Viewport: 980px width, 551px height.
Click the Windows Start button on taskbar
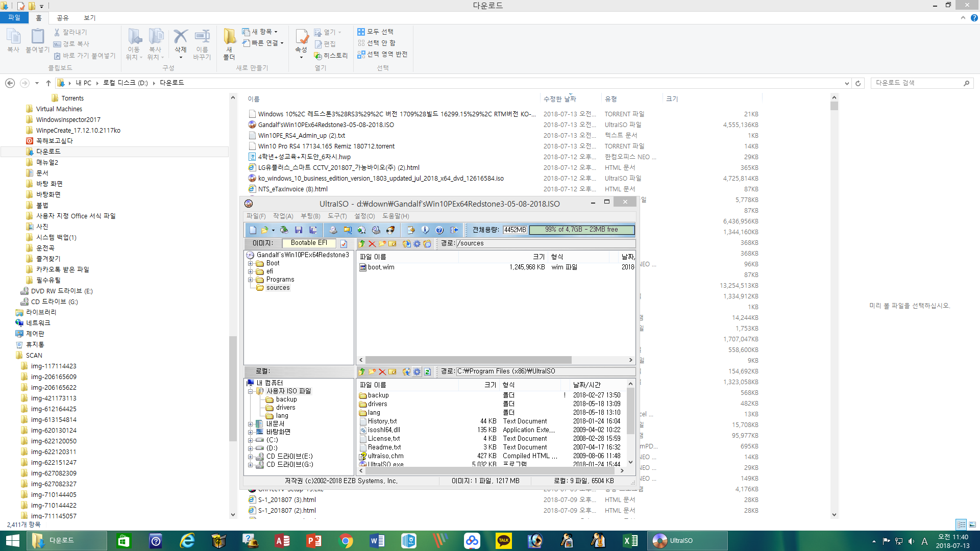point(12,541)
